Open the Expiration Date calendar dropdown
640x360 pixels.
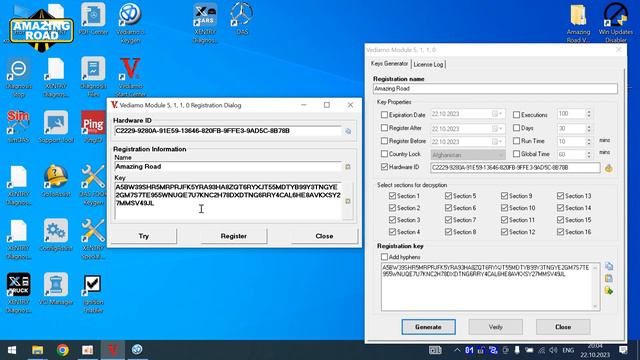[498, 114]
